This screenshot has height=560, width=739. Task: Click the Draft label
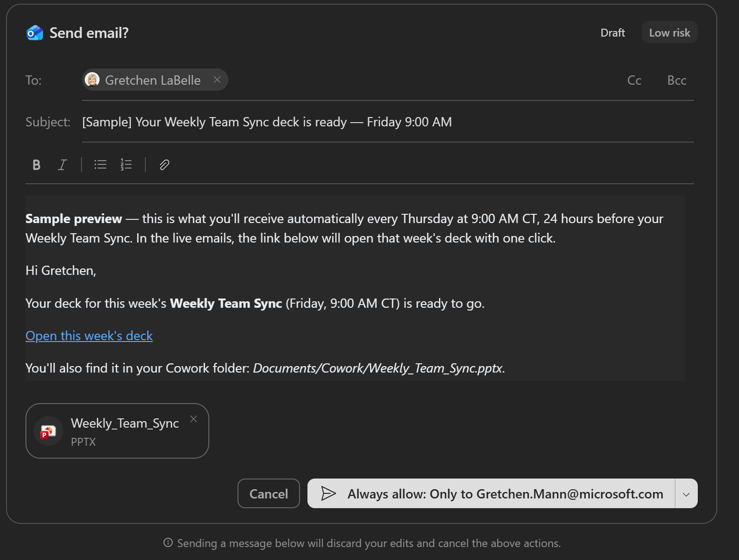pyautogui.click(x=613, y=33)
